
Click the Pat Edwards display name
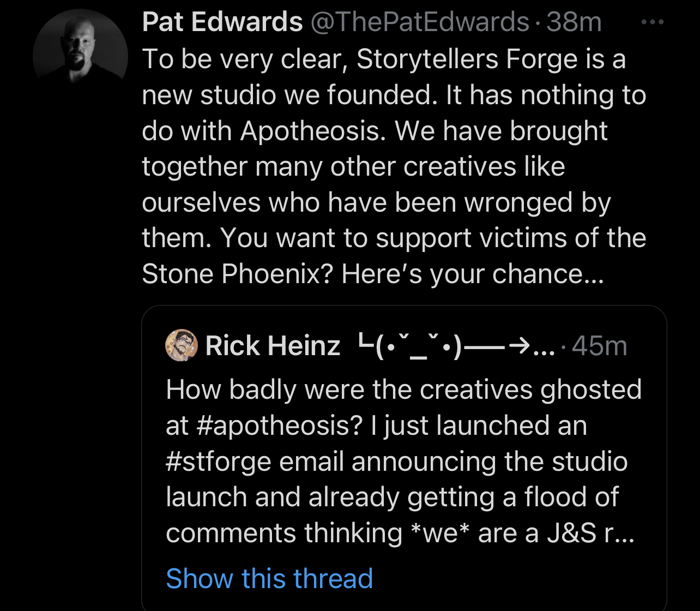pyautogui.click(x=222, y=22)
